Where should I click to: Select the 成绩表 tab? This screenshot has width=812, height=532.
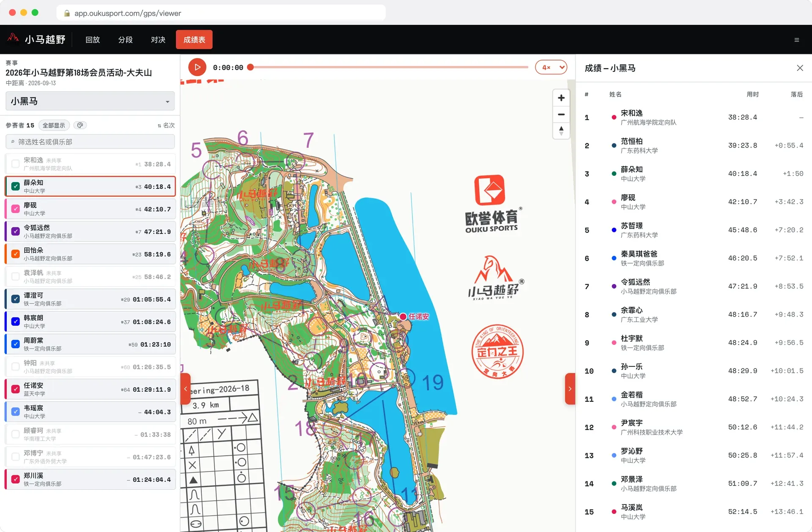click(x=194, y=40)
